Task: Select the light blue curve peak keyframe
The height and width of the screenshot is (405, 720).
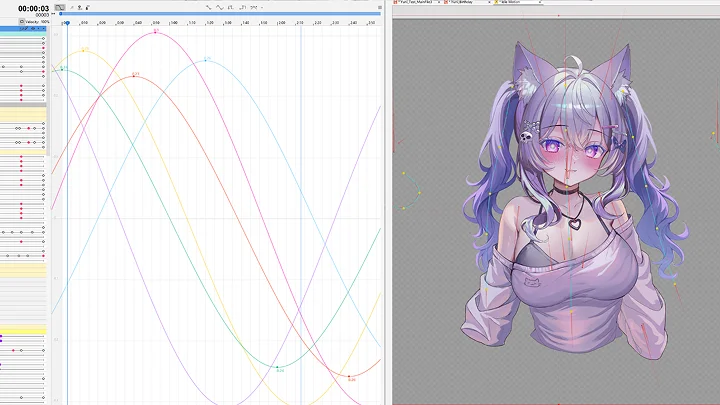Action: coord(206,61)
